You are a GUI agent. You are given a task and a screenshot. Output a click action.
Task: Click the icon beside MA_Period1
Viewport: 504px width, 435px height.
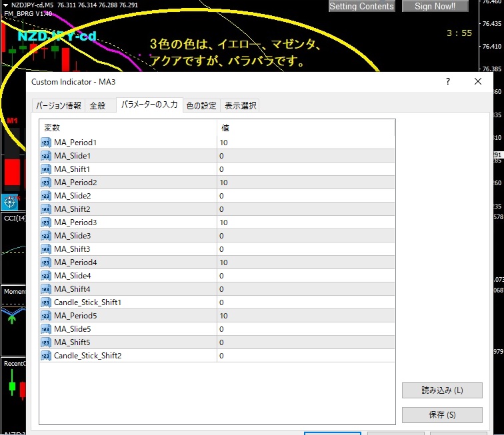46,143
